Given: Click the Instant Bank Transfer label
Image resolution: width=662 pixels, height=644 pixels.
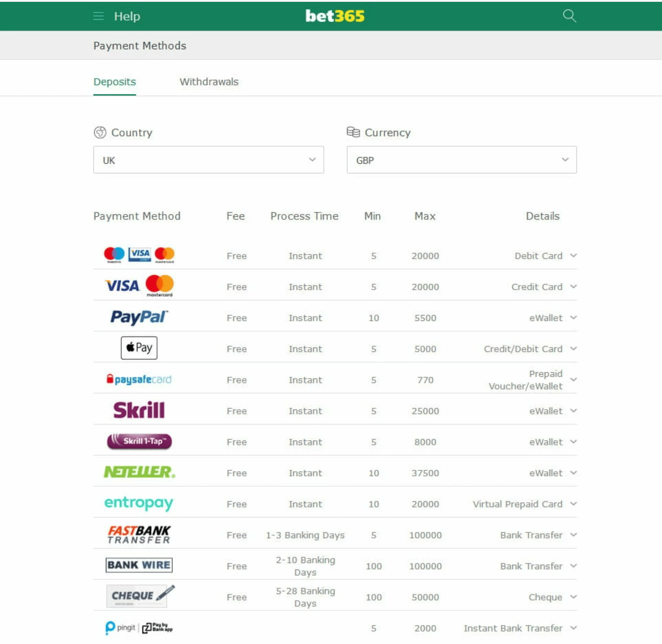Looking at the screenshot, I should (x=513, y=628).
